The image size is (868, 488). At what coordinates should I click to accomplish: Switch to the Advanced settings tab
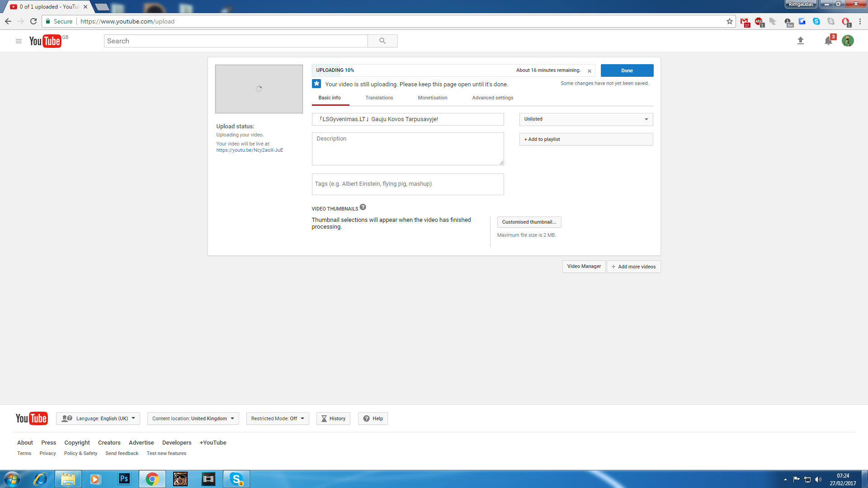click(x=492, y=98)
